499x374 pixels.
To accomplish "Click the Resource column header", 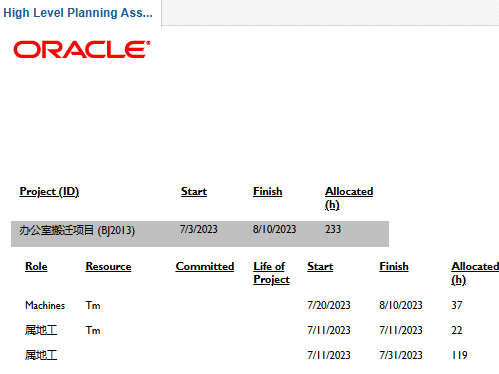I will coord(108,266).
